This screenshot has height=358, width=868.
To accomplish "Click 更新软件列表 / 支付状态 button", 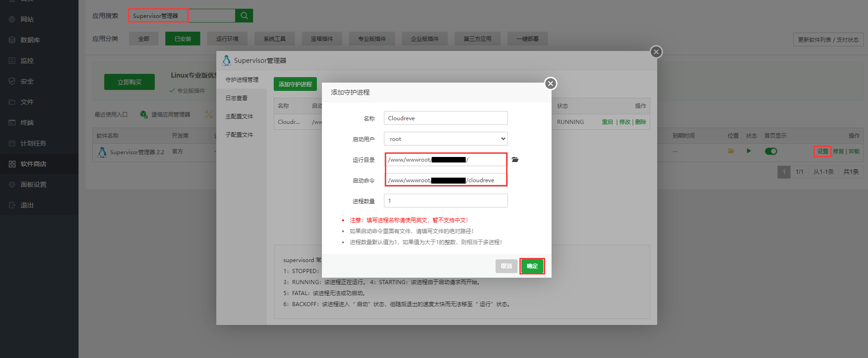I will click(828, 39).
